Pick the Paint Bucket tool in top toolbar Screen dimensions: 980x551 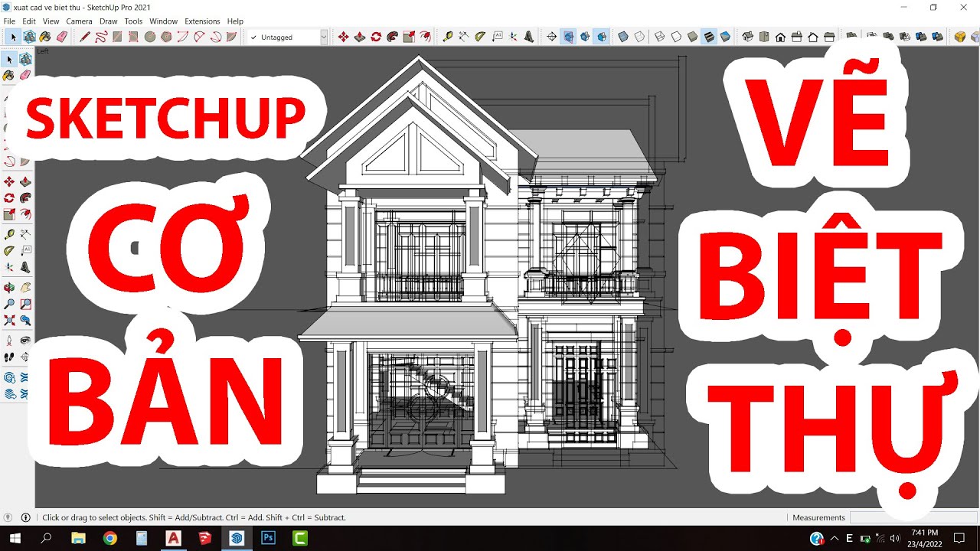point(45,37)
